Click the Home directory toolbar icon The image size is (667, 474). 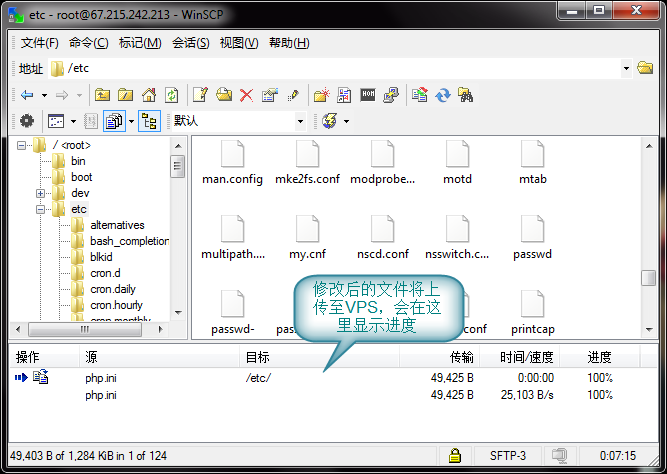coord(149,95)
